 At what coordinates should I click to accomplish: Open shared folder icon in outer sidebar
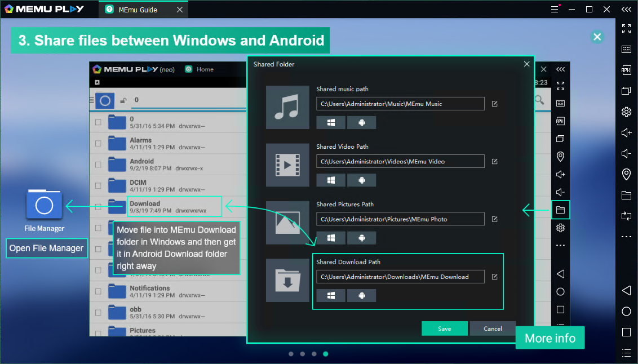[626, 195]
